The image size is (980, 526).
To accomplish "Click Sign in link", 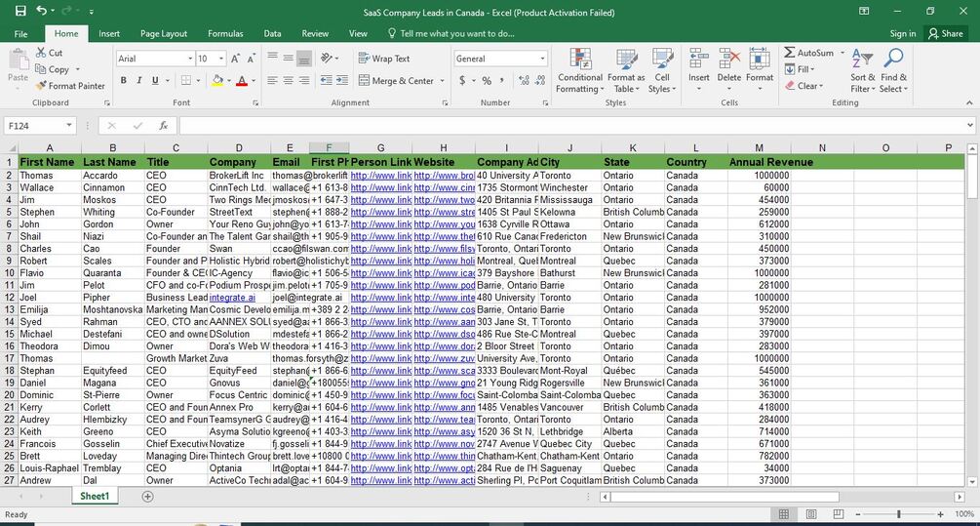I will (903, 34).
